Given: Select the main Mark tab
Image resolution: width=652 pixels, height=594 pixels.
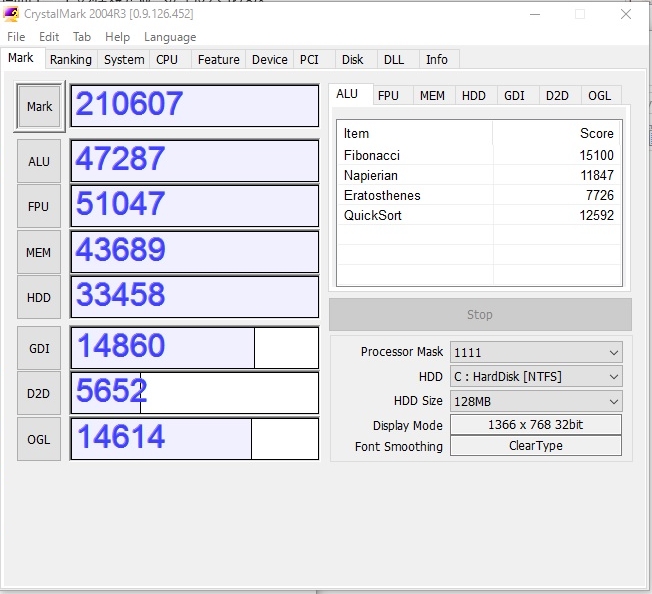Looking at the screenshot, I should click(21, 58).
